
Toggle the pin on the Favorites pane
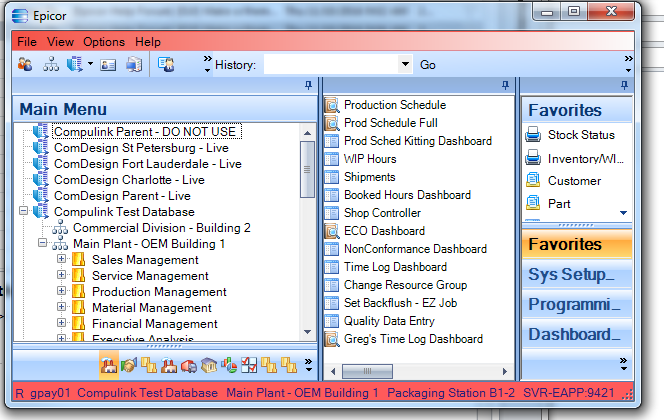624,86
